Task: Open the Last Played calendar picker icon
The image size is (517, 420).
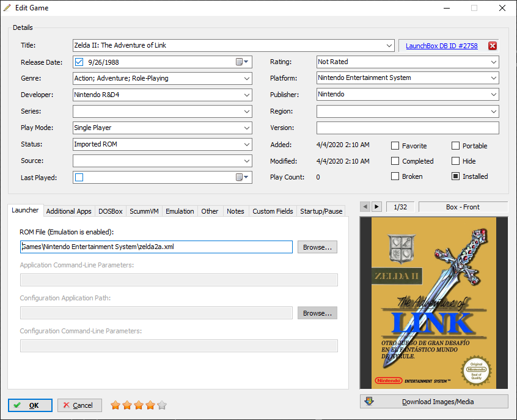Action: (242, 177)
